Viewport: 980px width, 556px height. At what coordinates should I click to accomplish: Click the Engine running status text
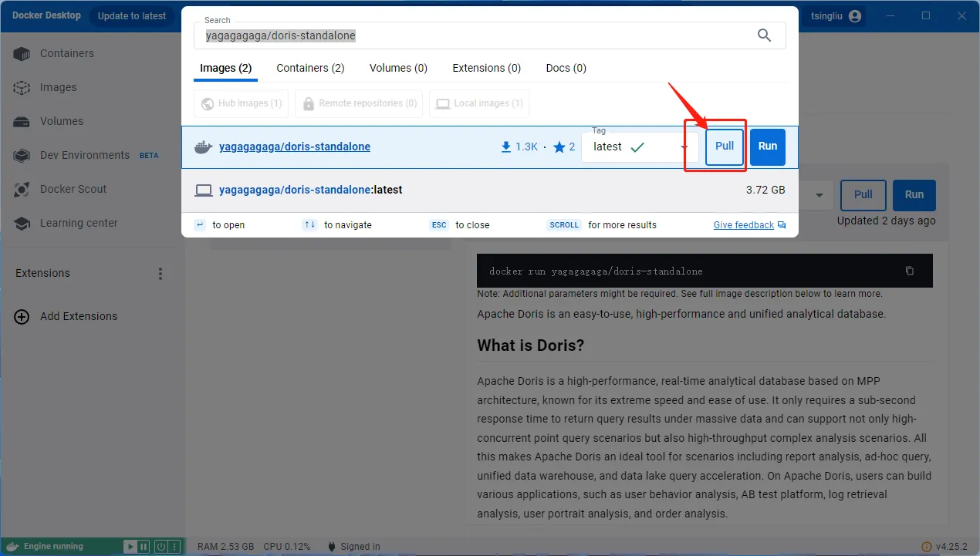coord(53,547)
